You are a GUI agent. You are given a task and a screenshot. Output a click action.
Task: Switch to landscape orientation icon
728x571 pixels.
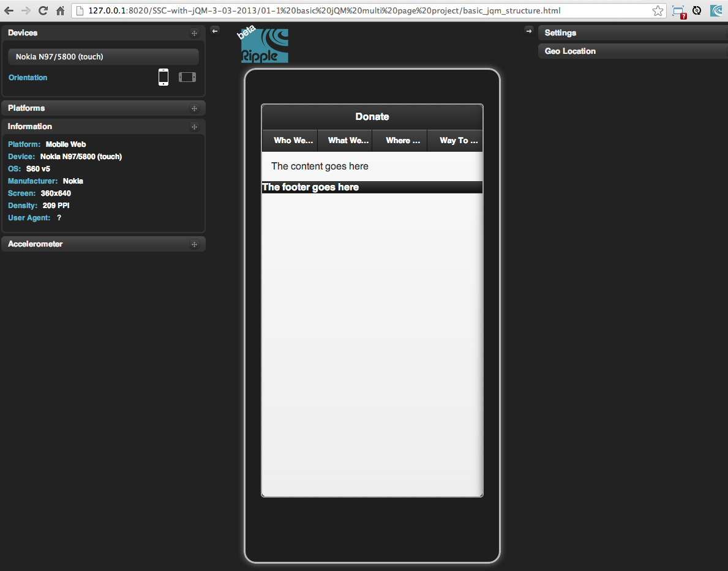click(187, 77)
